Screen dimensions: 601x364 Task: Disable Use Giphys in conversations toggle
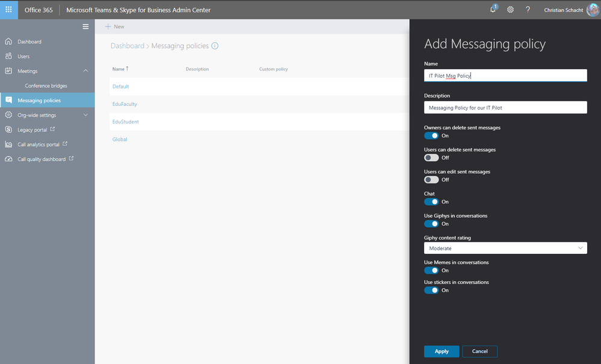tap(431, 224)
